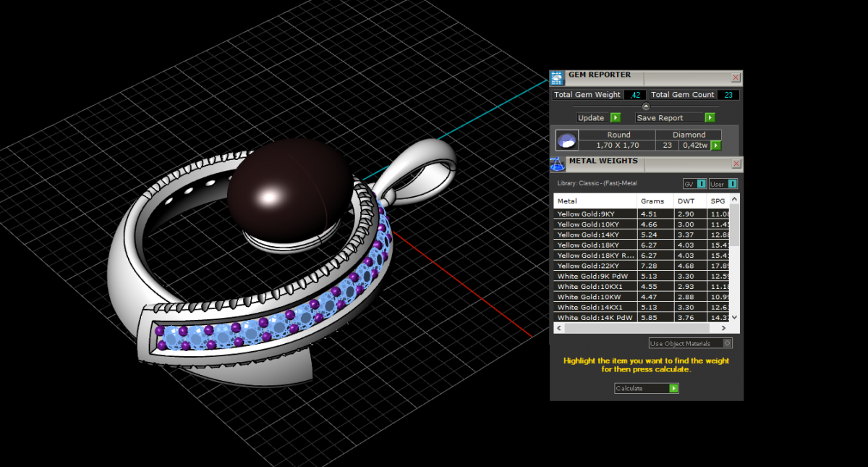Click the round gem thumbnail icon
Image resolution: width=868 pixels, height=467 pixels.
[566, 140]
